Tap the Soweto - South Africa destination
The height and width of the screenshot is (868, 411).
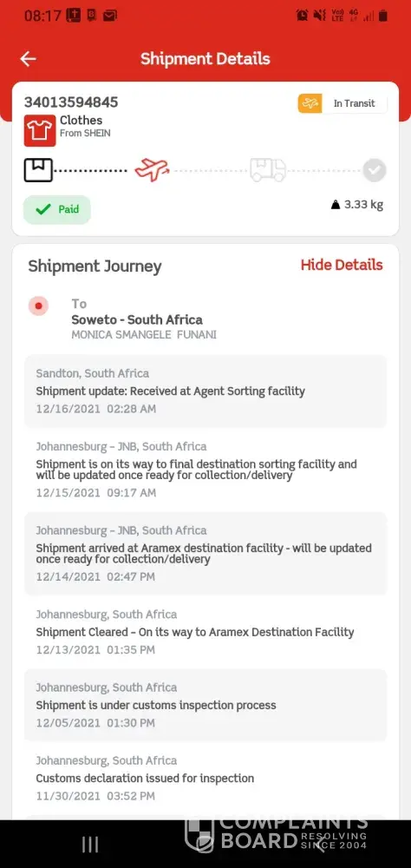[x=137, y=320]
